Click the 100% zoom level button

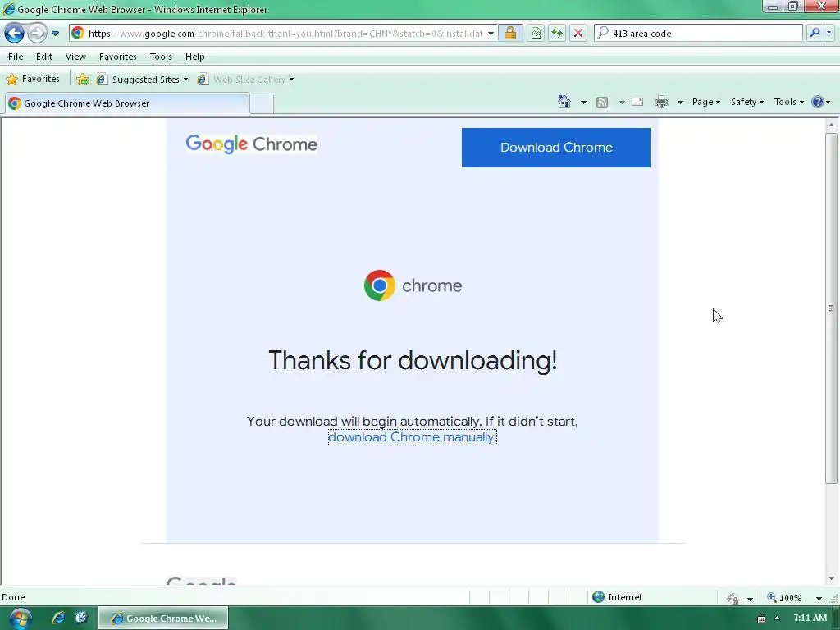785,598
